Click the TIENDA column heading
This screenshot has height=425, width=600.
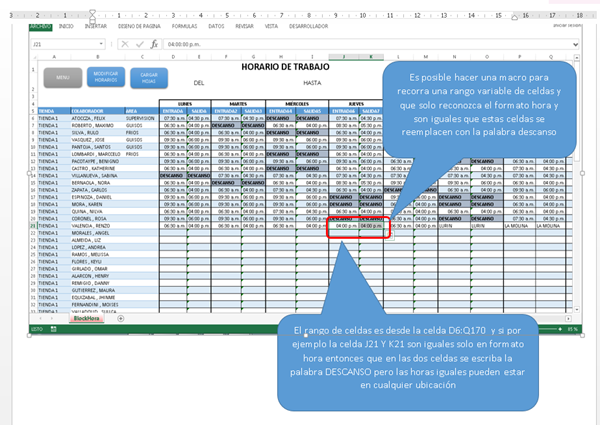[54, 111]
